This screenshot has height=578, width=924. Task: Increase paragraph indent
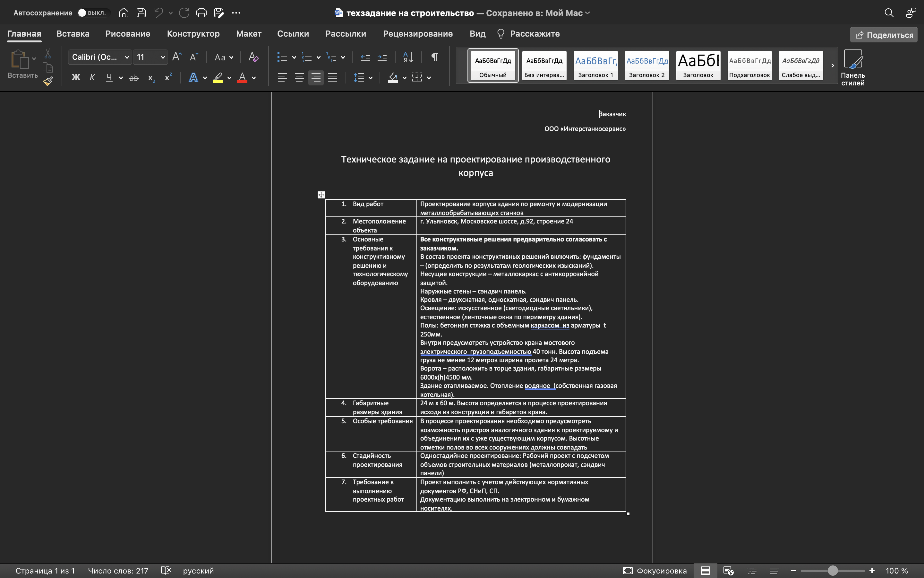(x=382, y=57)
